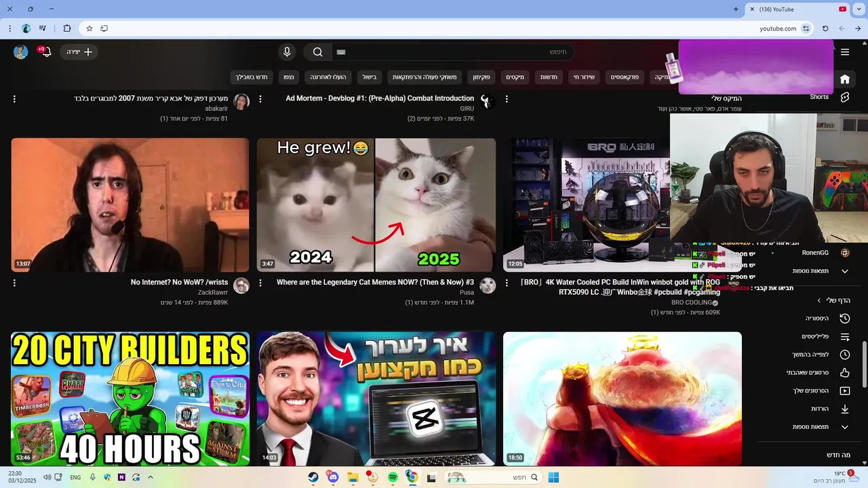Viewport: 868px width, 488px height.
Task: Click the abakarir channel avatar
Action: click(x=241, y=102)
